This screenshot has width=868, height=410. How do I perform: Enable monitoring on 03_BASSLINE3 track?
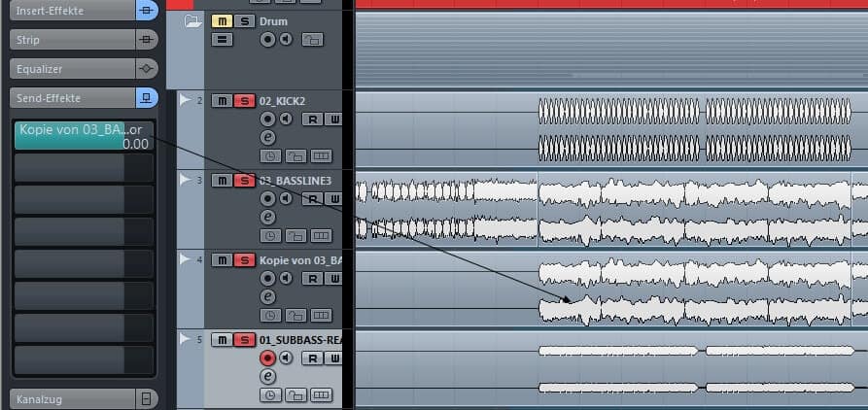(286, 198)
